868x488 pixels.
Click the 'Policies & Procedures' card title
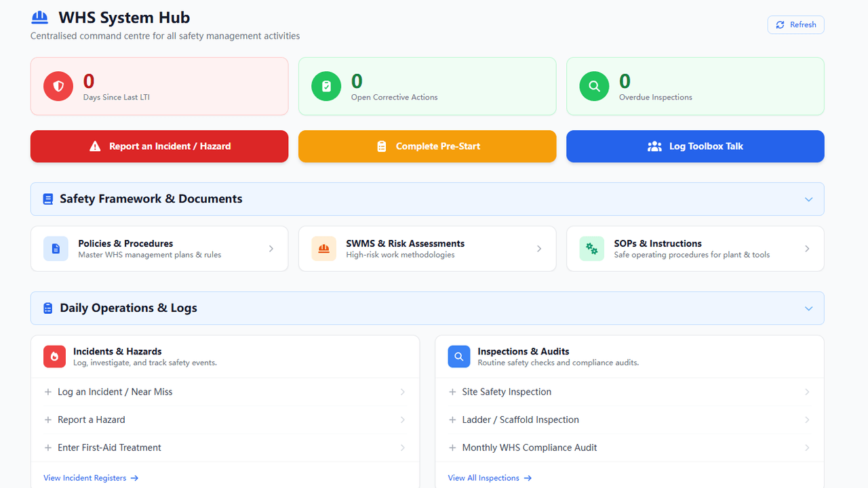(x=125, y=243)
